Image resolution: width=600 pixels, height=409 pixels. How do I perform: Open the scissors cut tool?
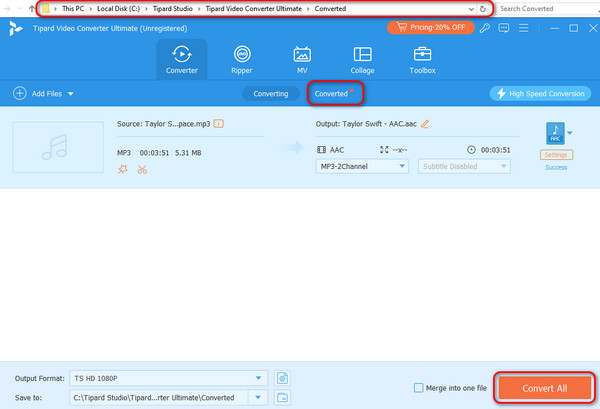142,169
